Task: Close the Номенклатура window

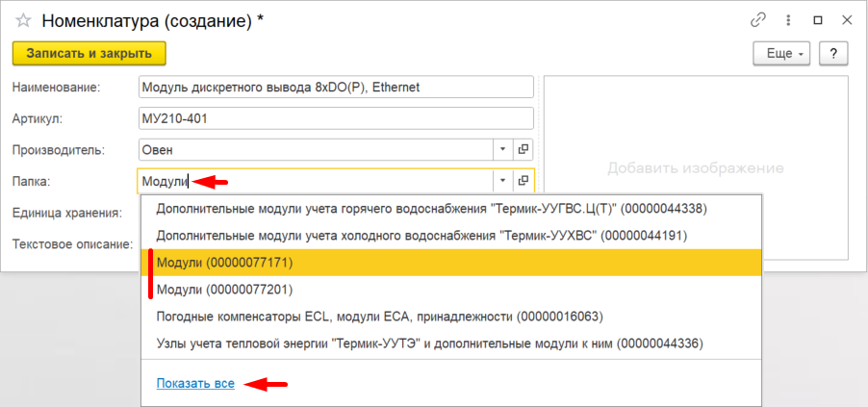Action: point(847,20)
